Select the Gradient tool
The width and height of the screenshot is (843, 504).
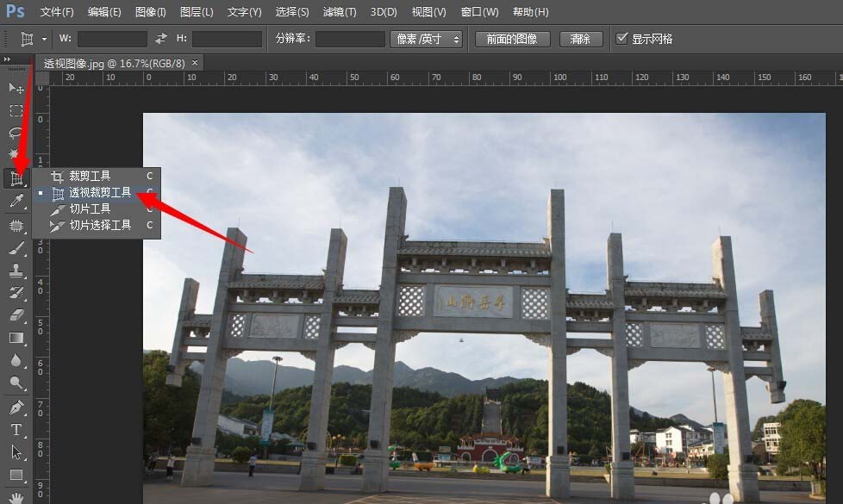16,338
